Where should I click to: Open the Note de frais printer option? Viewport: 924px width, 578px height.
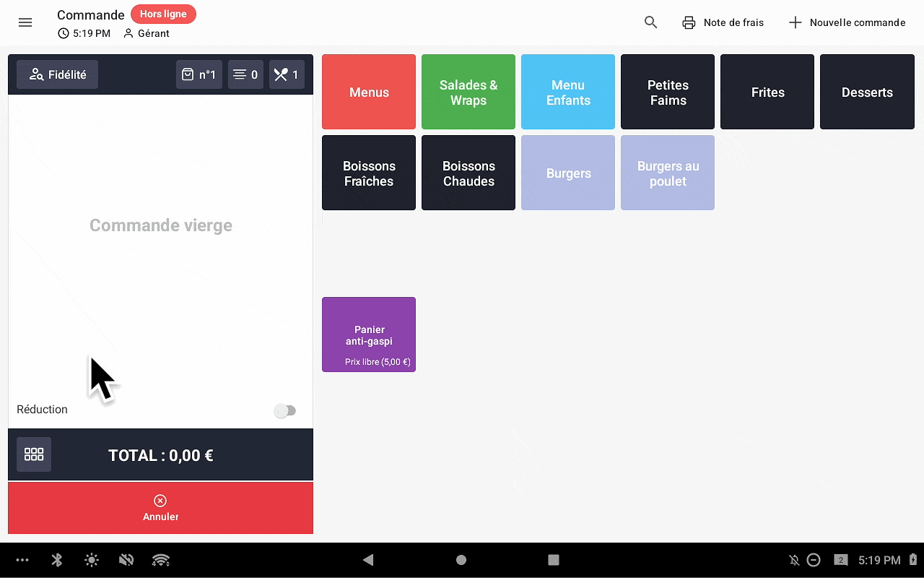[x=723, y=22]
